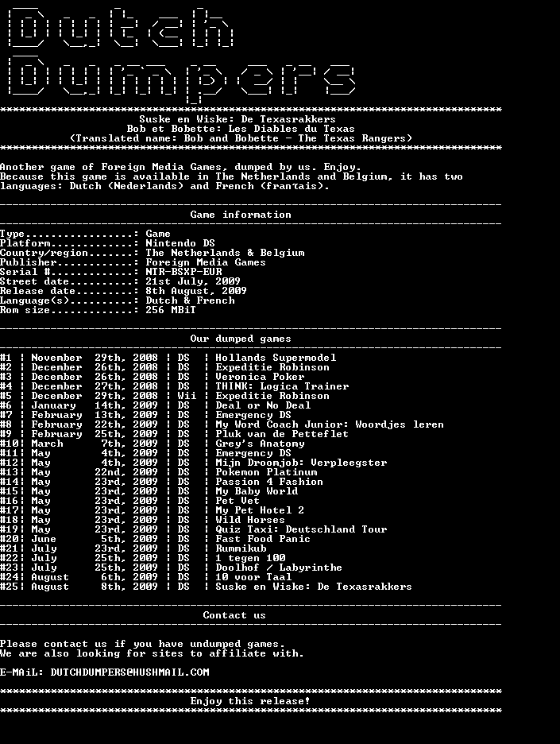The height and width of the screenshot is (744, 560).
Task: Click the #14 entry "Passion 4 Fashion"
Action: tap(269, 482)
